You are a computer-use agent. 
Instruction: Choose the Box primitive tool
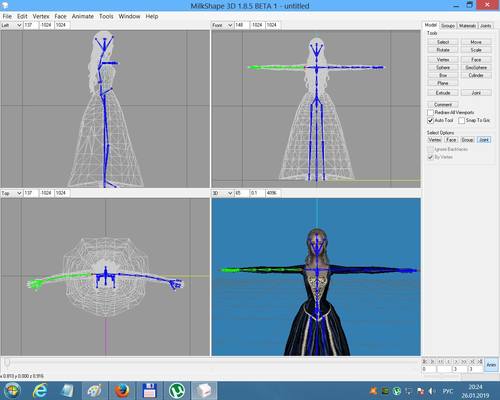click(443, 75)
